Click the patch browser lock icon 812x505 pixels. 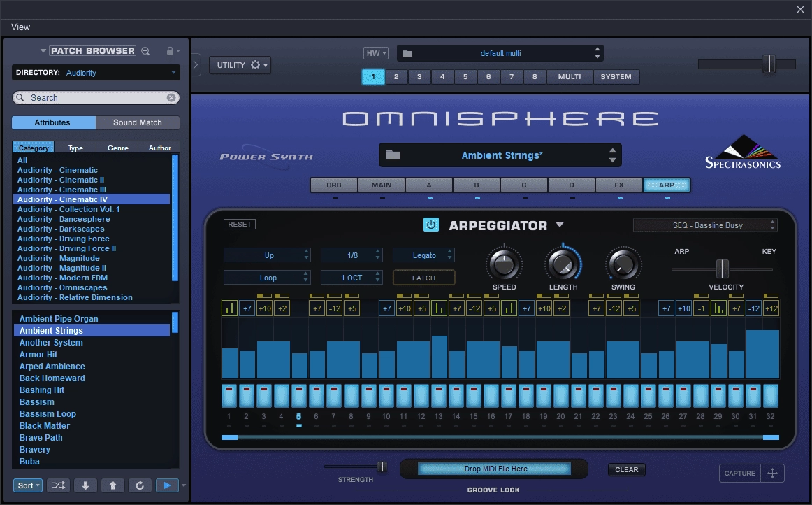170,51
